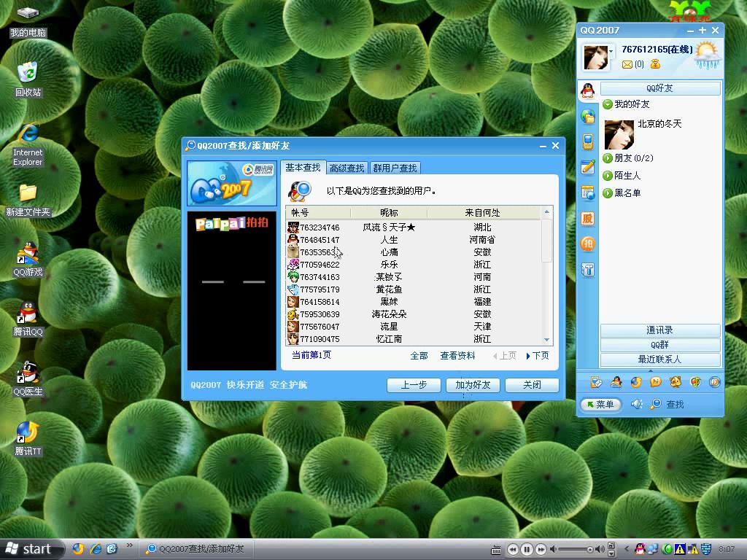Click the QQ music play icon in bottom toolbar
Image resolution: width=747 pixels, height=560 pixels.
[x=714, y=382]
